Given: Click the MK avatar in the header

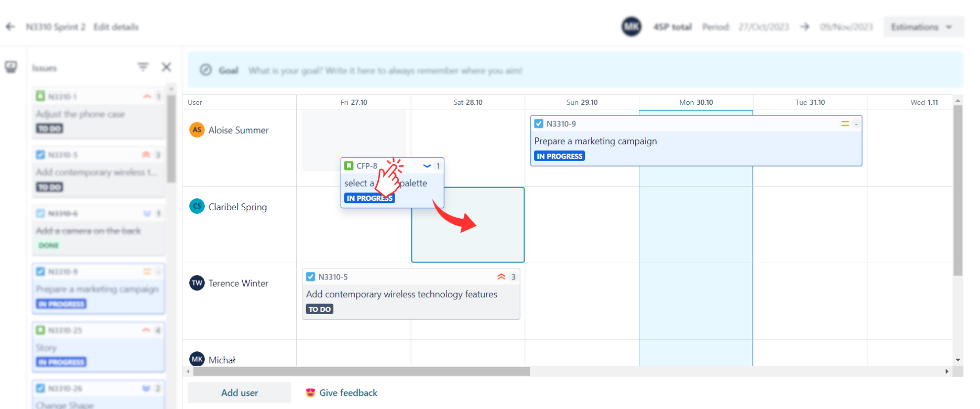Looking at the screenshot, I should pos(631,27).
